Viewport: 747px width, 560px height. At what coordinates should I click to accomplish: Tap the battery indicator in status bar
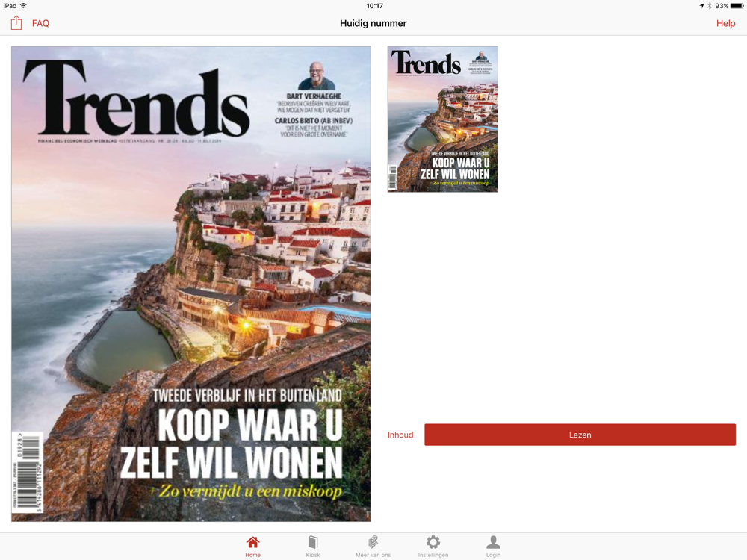point(737,6)
